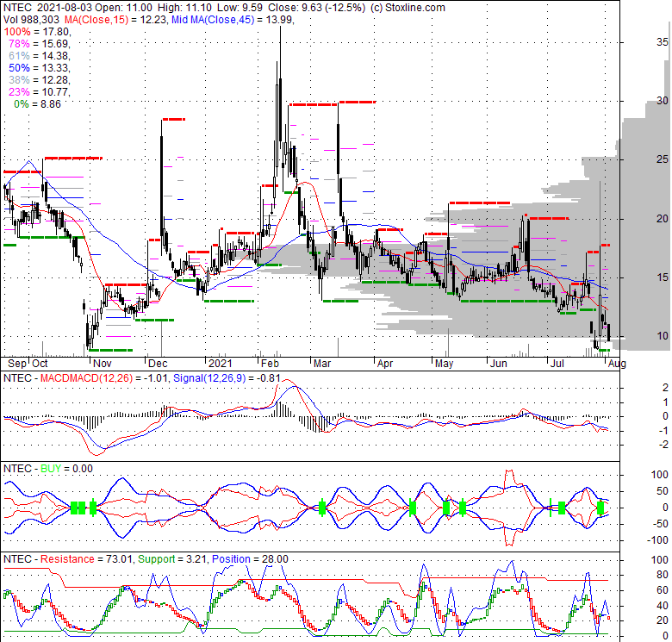Click the 'Apr' month axis label
The height and width of the screenshot is (642, 672).
[385, 364]
